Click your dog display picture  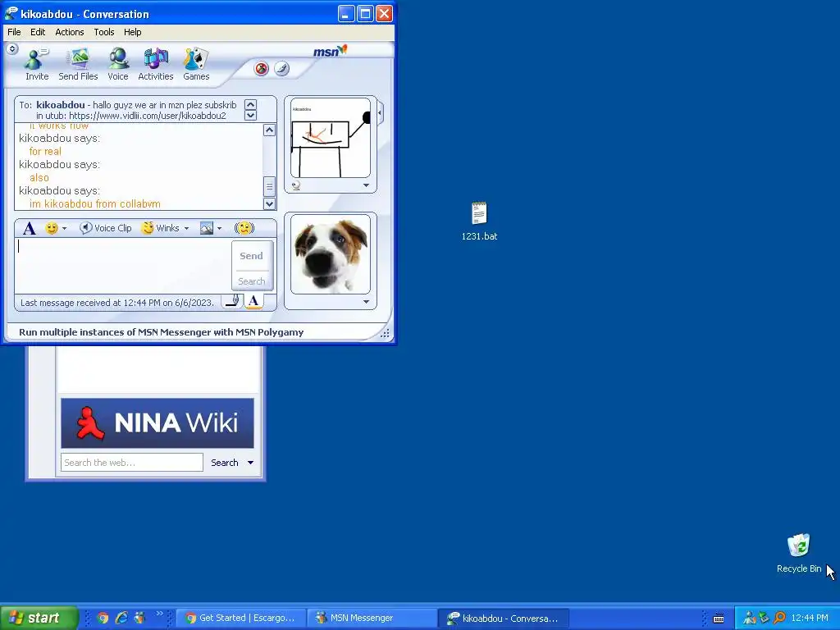click(331, 254)
